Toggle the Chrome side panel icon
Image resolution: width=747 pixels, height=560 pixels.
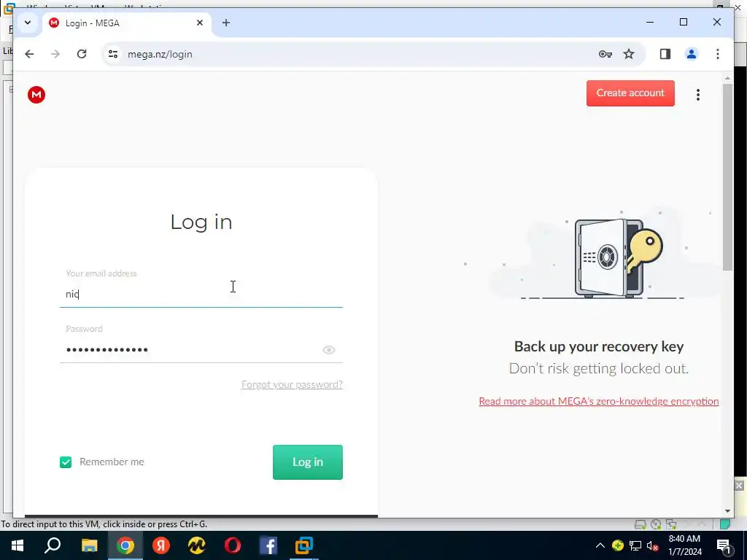665,54
